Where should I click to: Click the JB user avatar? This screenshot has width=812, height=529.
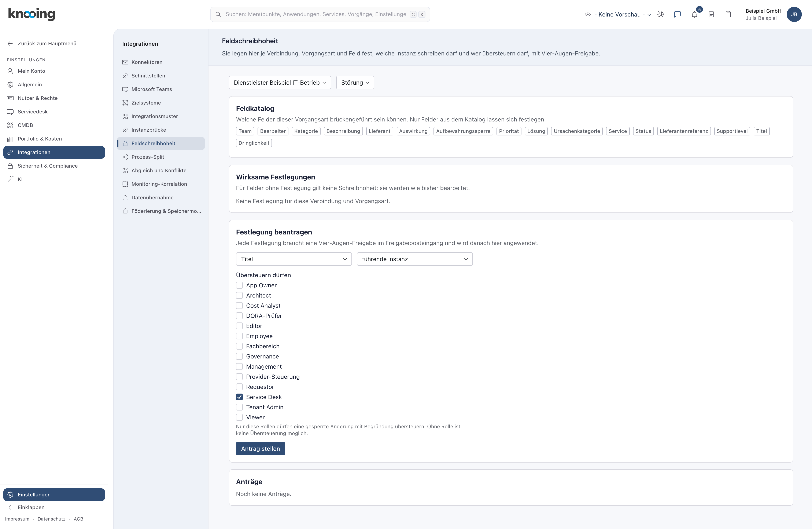pyautogui.click(x=794, y=14)
